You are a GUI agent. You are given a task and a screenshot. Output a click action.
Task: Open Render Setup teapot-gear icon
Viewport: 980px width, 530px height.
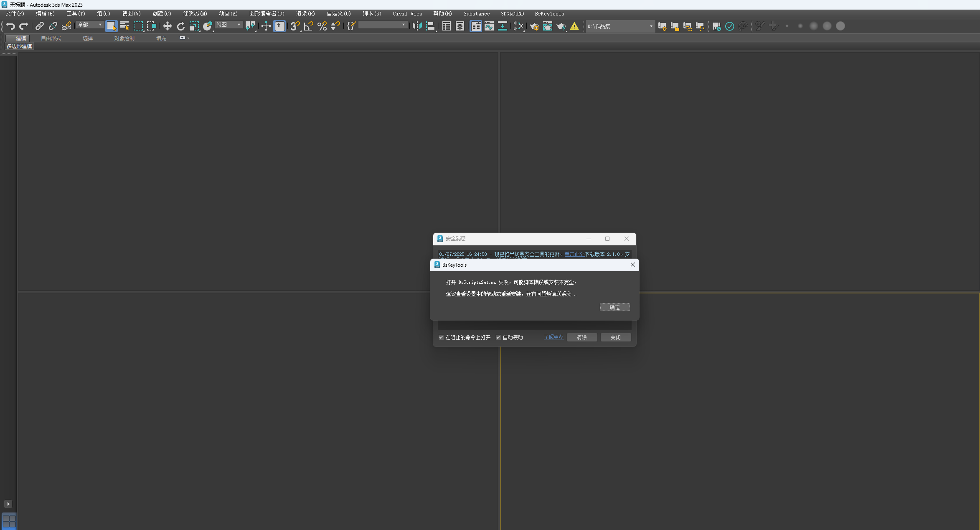(x=534, y=26)
